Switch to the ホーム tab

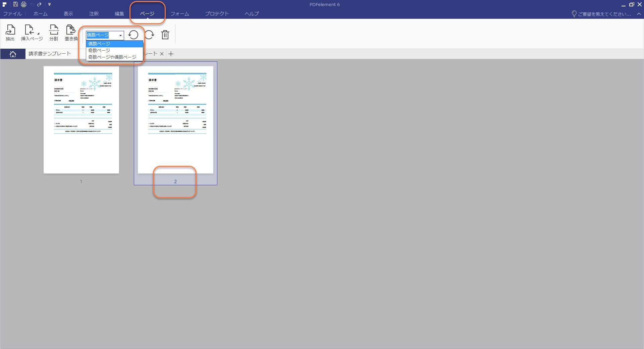click(x=40, y=14)
